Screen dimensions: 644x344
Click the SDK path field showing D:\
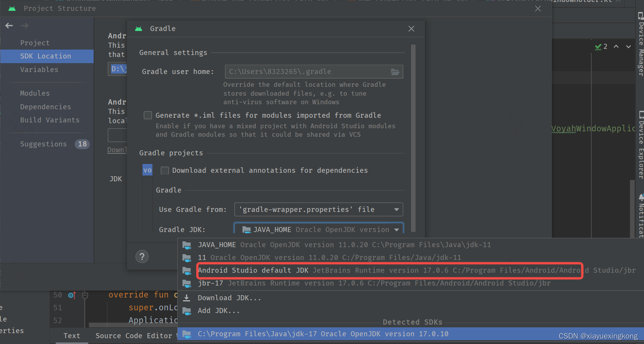[118, 69]
